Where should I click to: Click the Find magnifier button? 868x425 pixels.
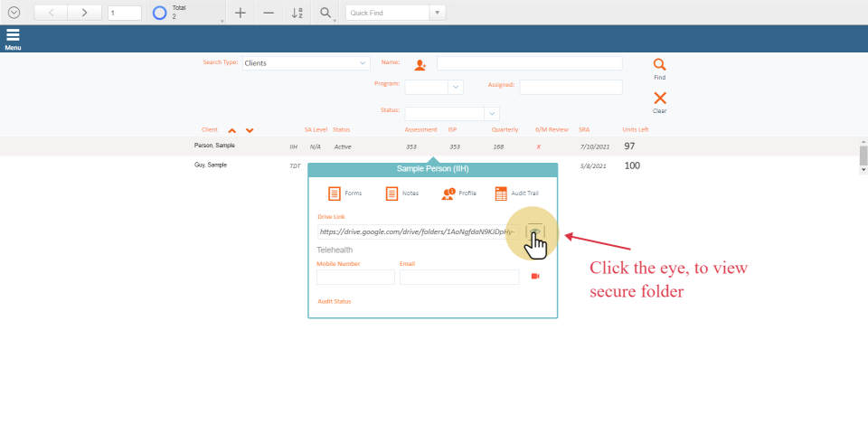click(x=660, y=65)
